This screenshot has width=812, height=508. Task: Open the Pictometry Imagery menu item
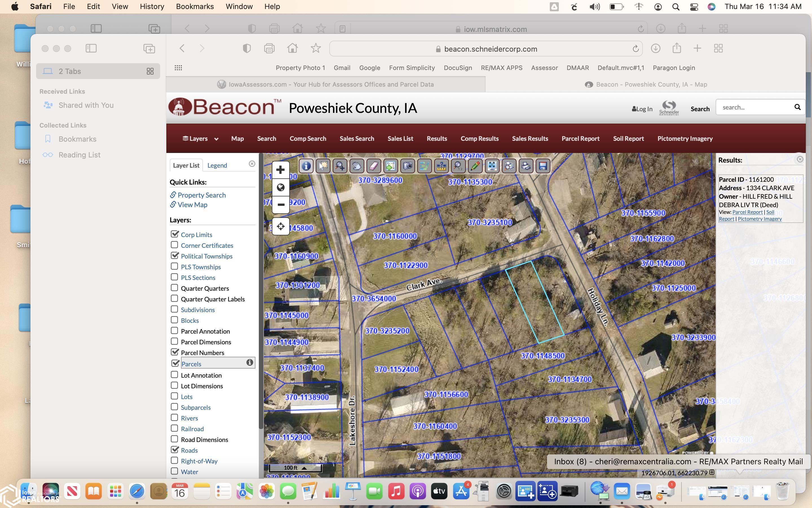[685, 138]
